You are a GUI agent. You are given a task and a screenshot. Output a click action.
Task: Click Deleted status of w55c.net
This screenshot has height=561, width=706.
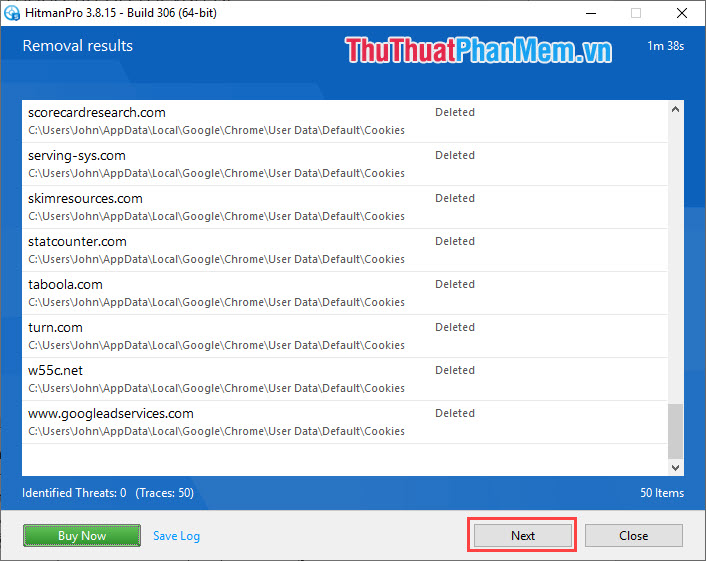click(455, 370)
